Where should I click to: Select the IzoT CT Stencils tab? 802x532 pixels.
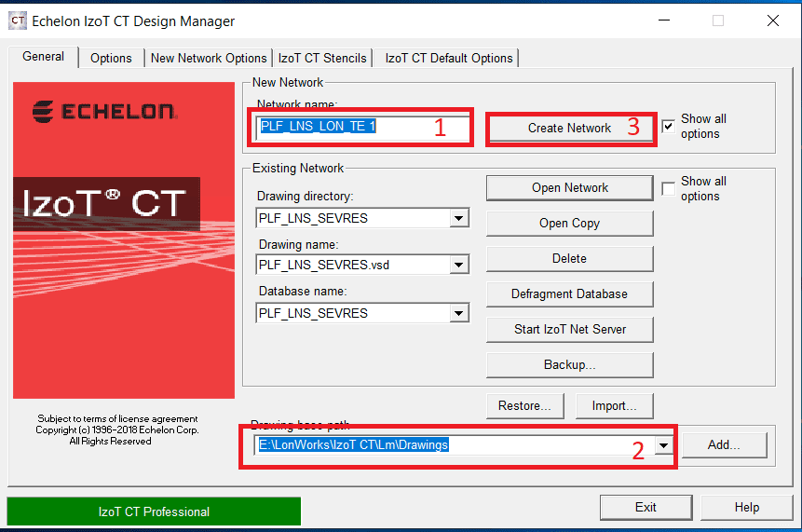click(x=324, y=58)
